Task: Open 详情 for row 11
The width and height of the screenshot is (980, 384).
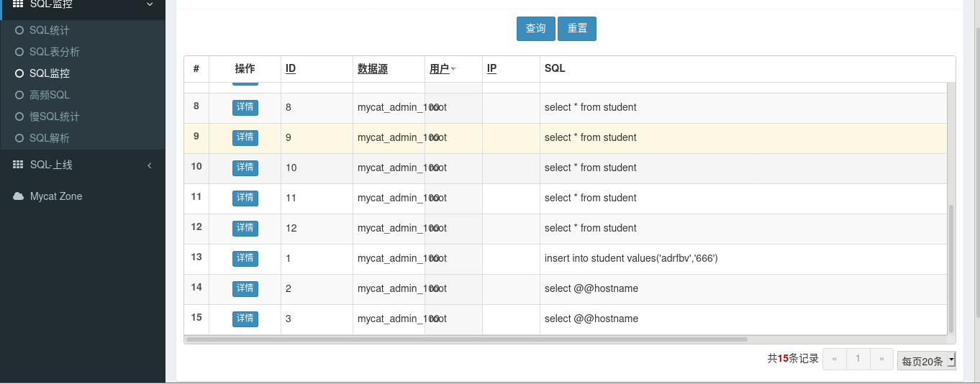Action: coord(245,198)
